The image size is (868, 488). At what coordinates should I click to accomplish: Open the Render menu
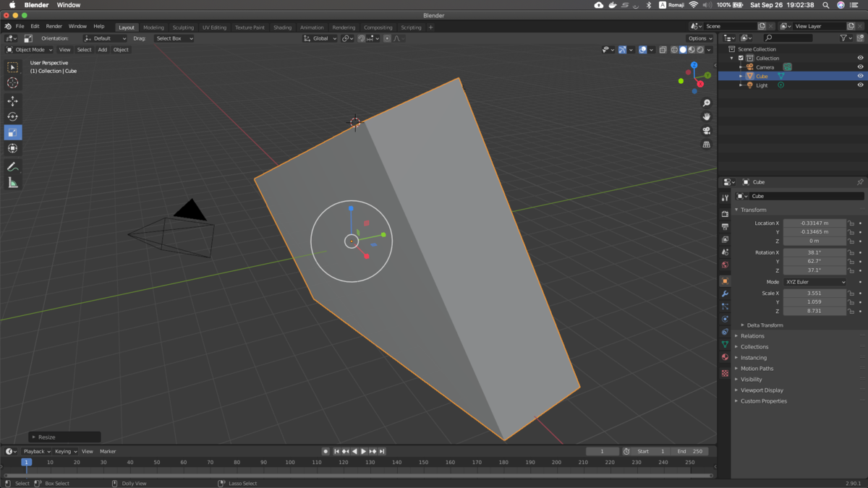click(x=54, y=27)
